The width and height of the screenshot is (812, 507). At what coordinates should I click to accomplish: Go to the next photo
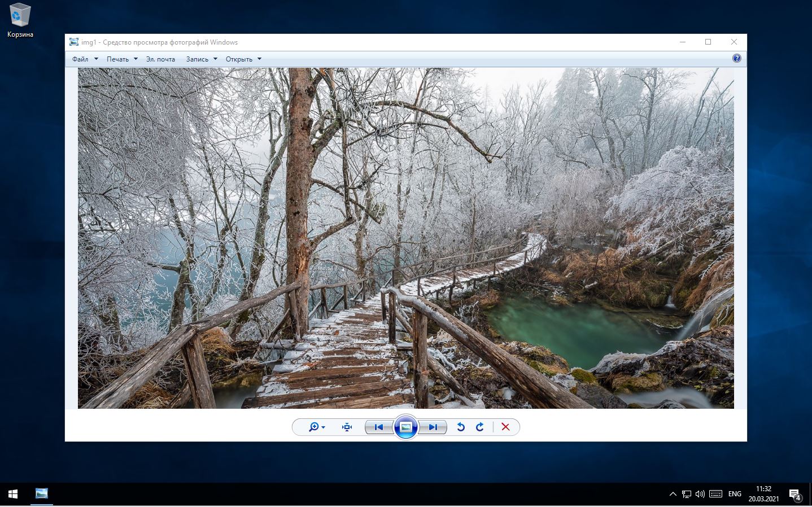(433, 427)
